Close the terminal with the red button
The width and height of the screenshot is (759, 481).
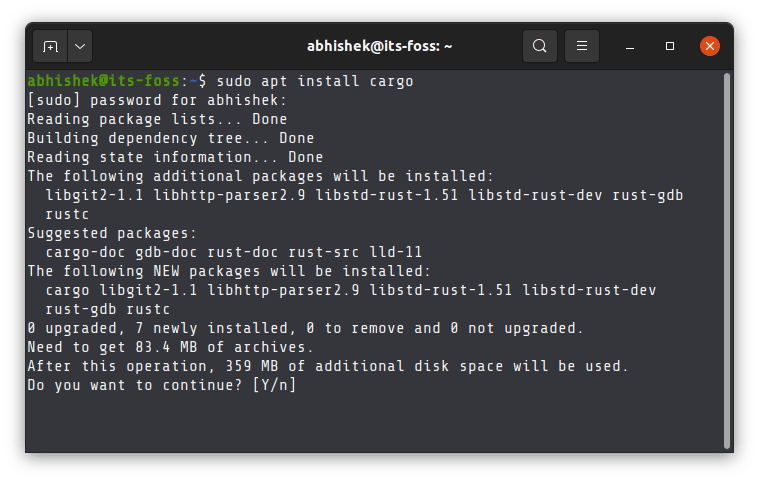coord(709,46)
